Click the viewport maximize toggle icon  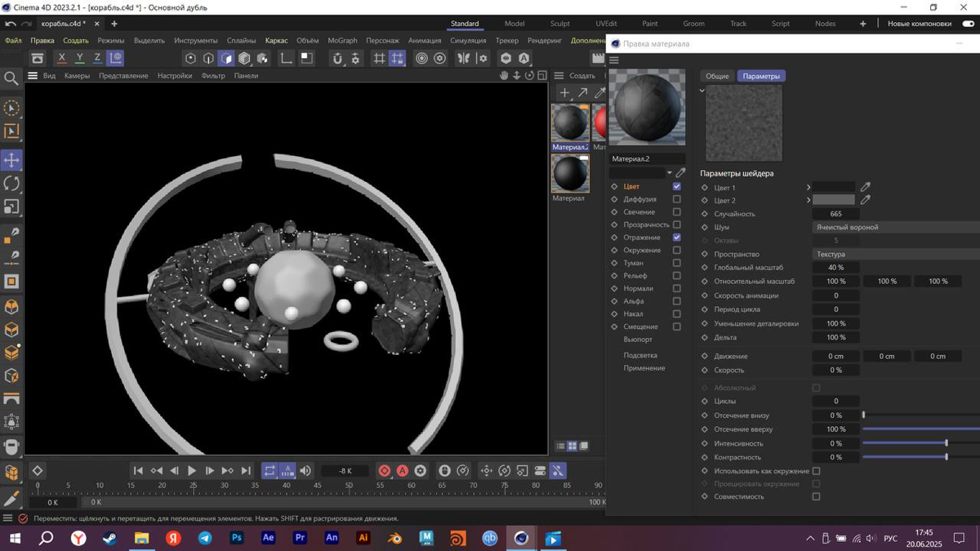(x=541, y=75)
